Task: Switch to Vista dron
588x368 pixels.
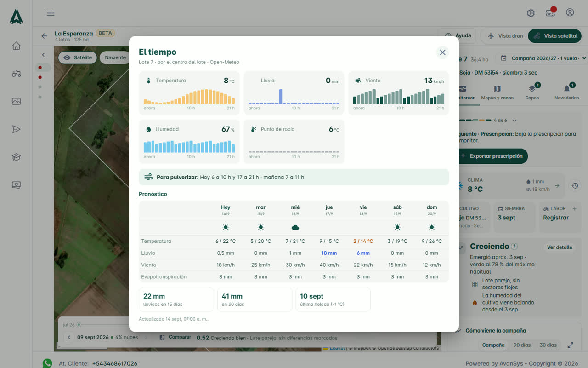Action: [x=505, y=36]
